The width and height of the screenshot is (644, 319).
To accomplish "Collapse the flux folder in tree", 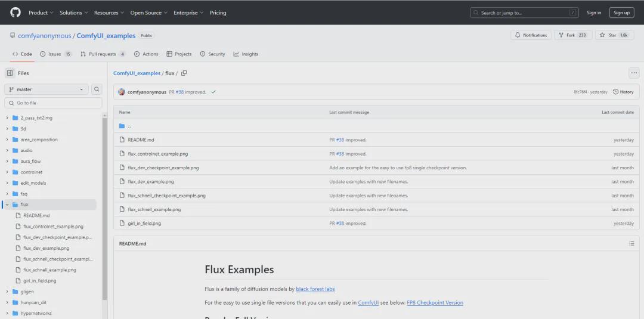I will [x=7, y=205].
